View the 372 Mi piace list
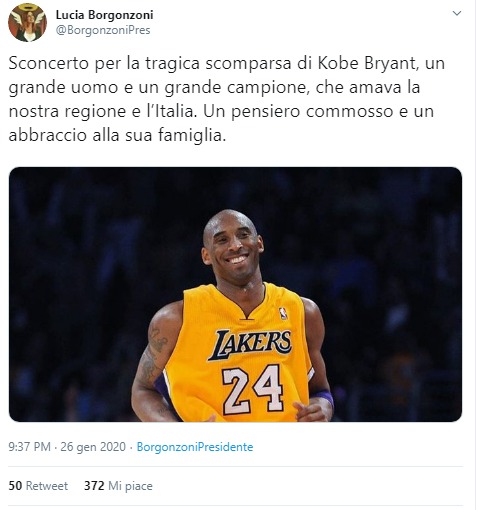This screenshot has width=477, height=510. click(118, 486)
